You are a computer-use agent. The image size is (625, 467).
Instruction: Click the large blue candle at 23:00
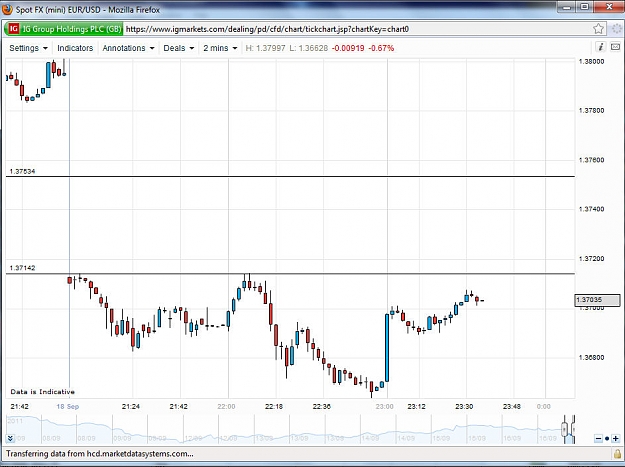[x=387, y=347]
